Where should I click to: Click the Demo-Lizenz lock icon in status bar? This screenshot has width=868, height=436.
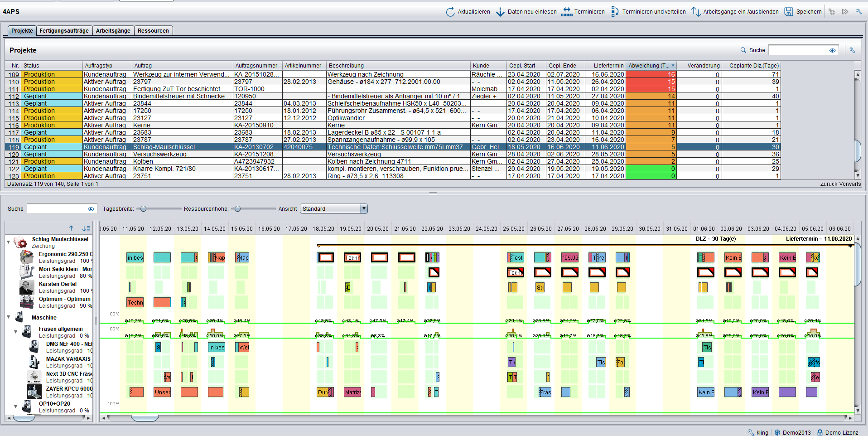point(820,432)
